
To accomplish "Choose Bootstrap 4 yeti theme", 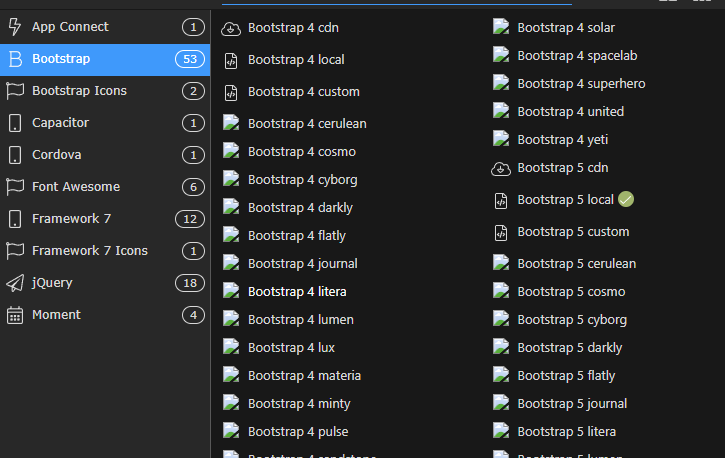I will point(563,140).
